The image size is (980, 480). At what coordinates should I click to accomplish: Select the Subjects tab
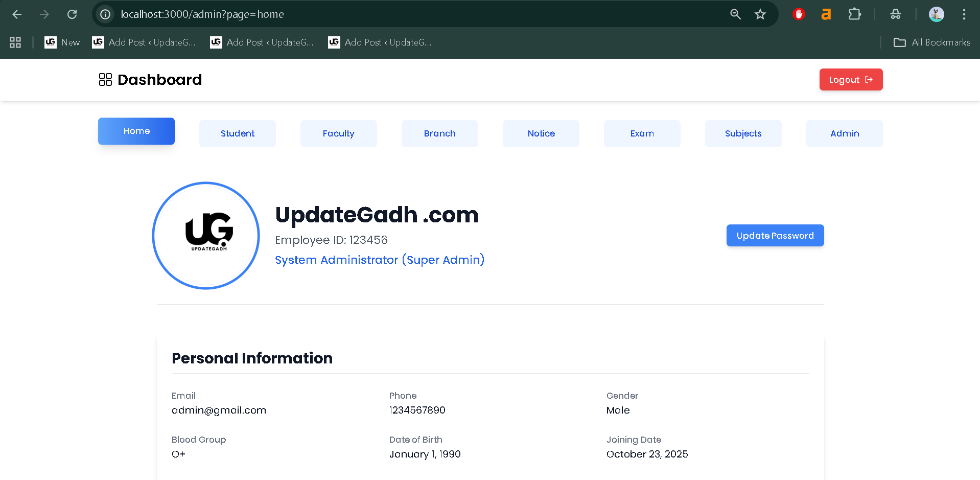(743, 133)
